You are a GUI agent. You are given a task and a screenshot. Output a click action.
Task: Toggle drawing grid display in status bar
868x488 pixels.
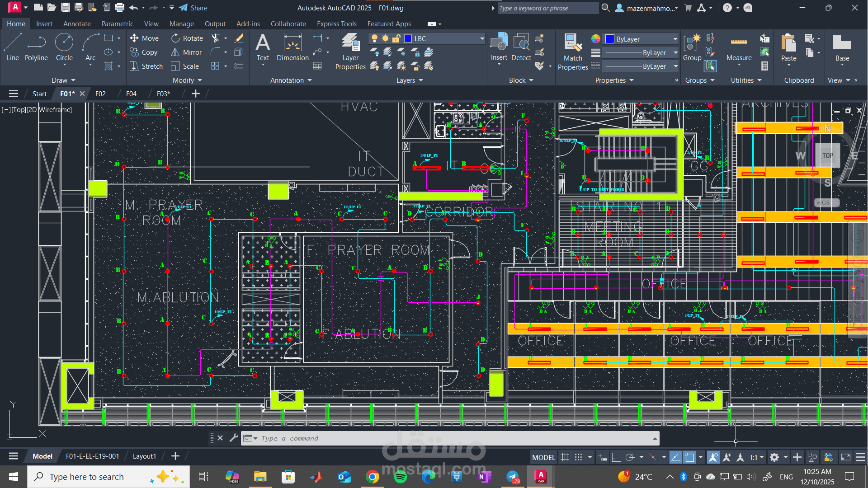pos(565,457)
